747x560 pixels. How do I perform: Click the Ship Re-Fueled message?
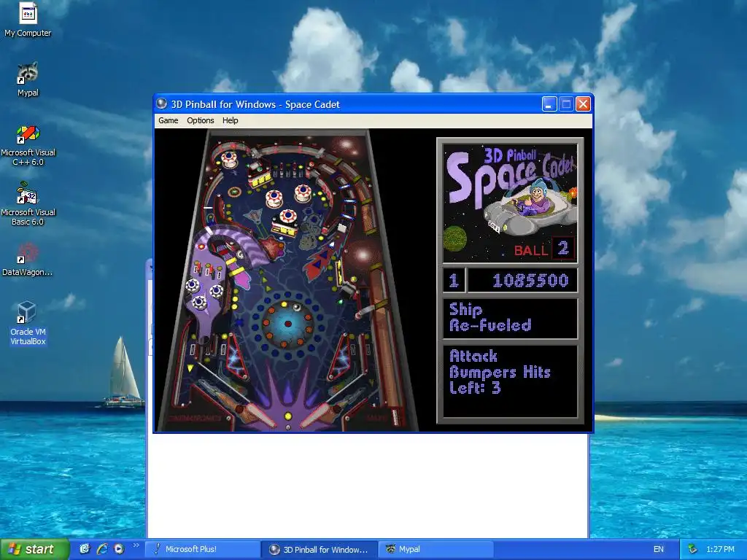(x=510, y=318)
